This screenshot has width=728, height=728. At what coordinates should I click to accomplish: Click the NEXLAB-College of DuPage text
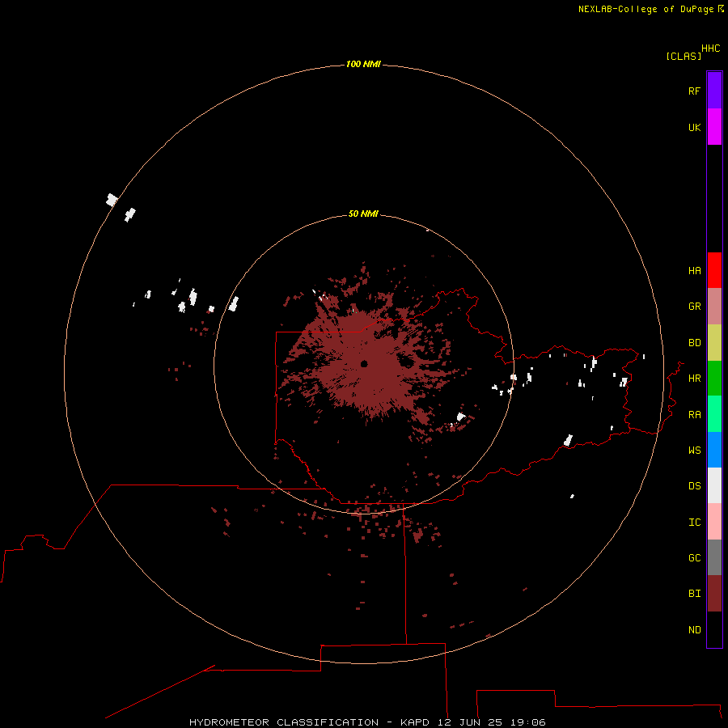645,9
